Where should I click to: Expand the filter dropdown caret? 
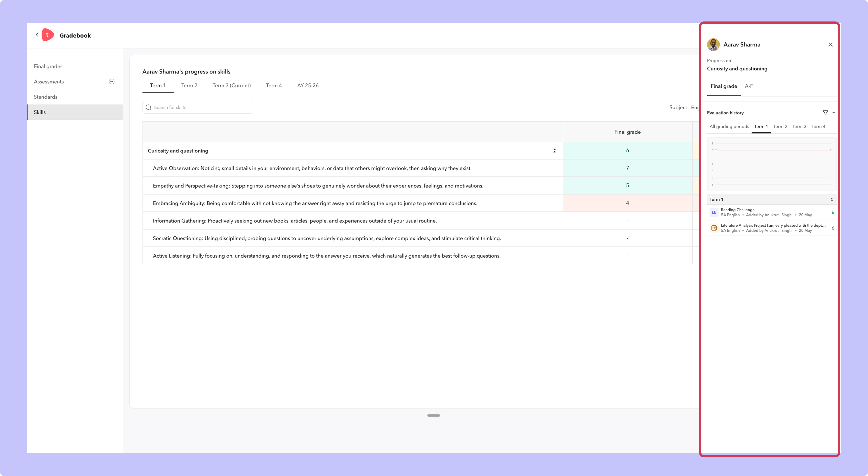tap(834, 113)
